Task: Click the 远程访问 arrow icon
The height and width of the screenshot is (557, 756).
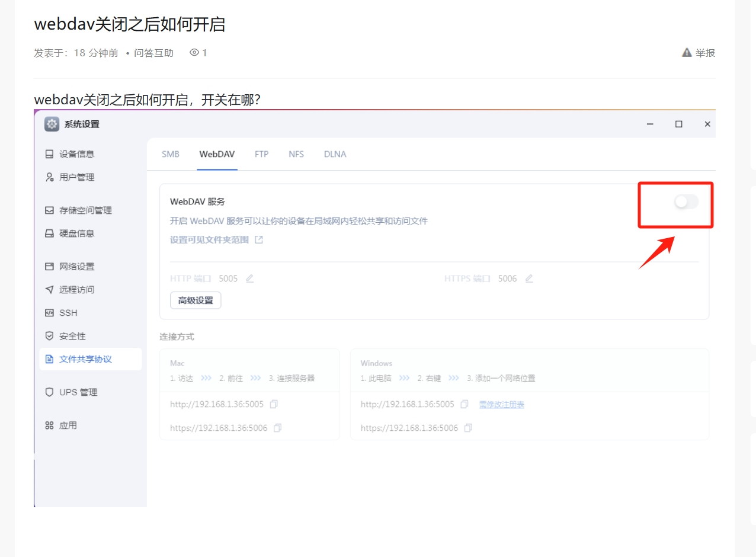Action: pyautogui.click(x=50, y=290)
